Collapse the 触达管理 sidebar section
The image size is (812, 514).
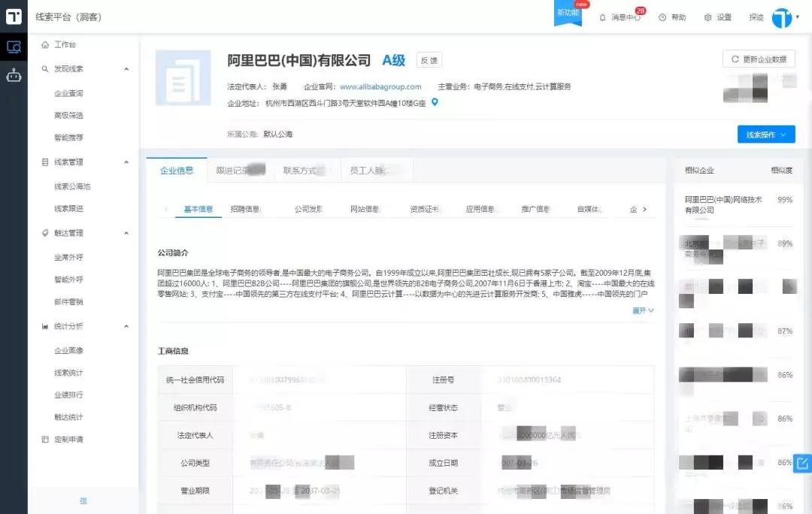pos(126,233)
